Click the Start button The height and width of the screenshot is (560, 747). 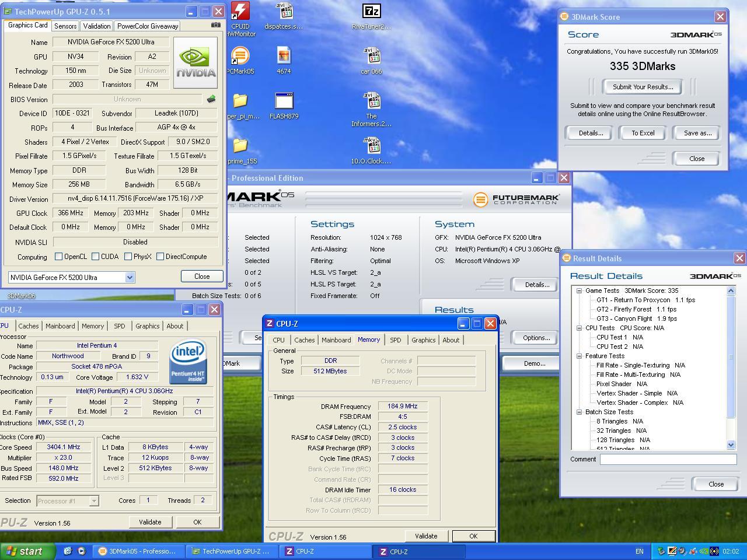[28, 551]
